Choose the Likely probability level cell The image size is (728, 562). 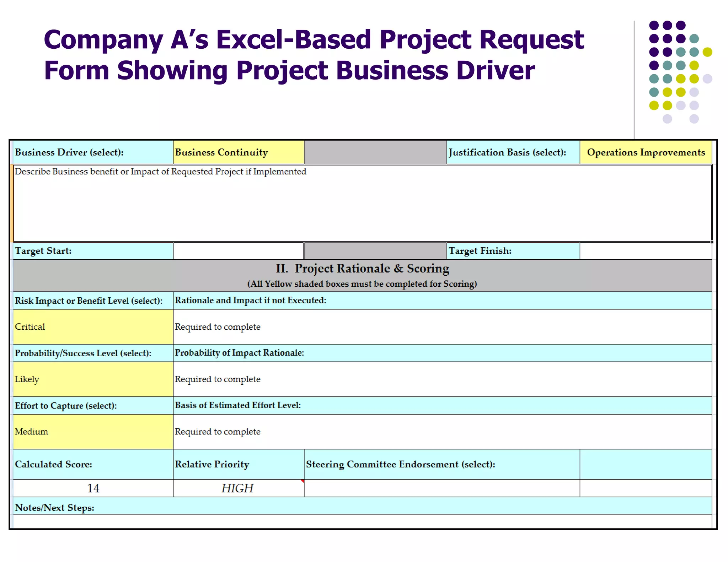click(x=93, y=379)
